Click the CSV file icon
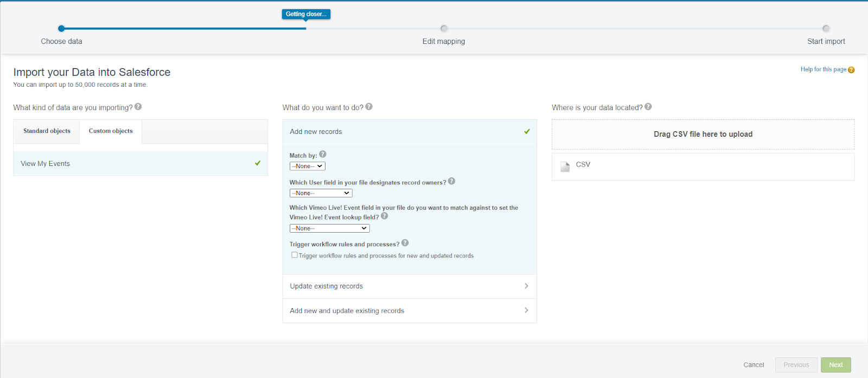This screenshot has width=868, height=378. click(565, 166)
